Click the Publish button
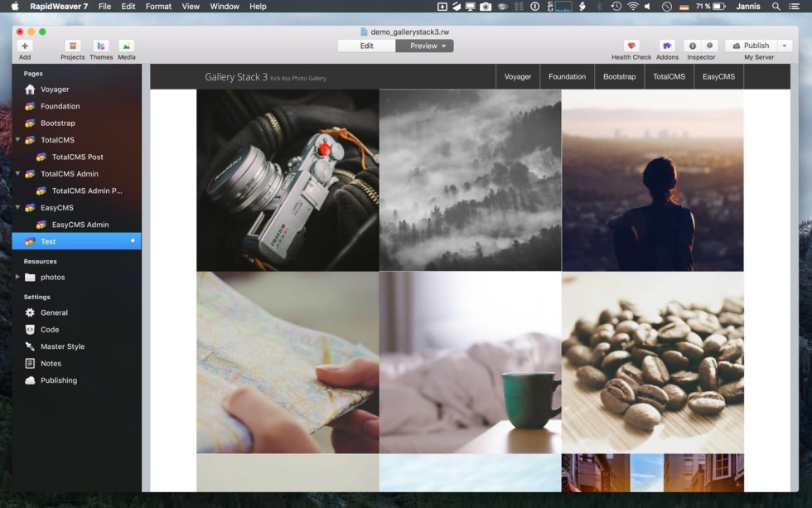 click(x=752, y=46)
